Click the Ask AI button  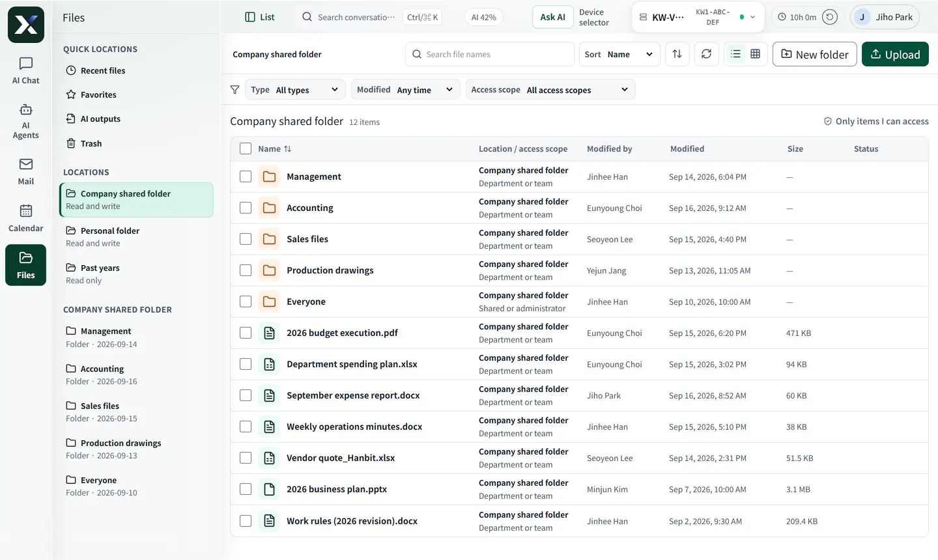click(552, 17)
